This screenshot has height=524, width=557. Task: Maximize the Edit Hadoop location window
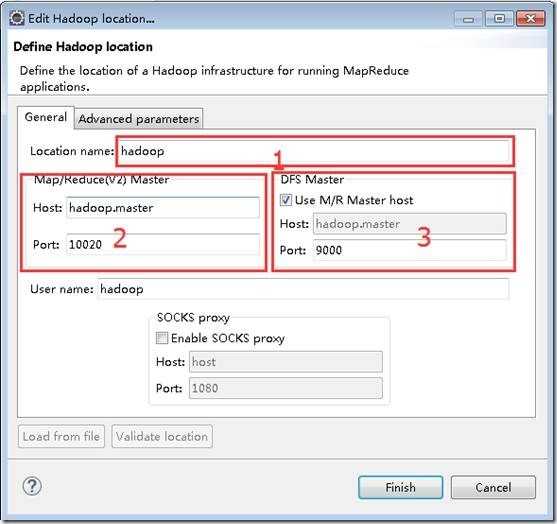[x=499, y=19]
